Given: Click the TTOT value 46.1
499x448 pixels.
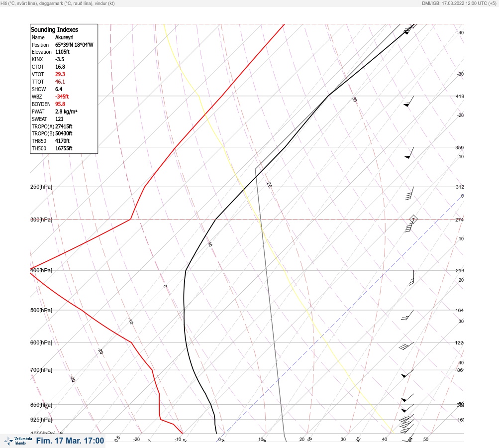Looking at the screenshot, I should coord(60,82).
